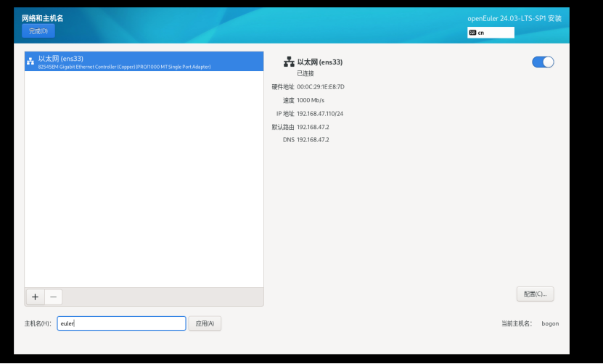Screen dimensions: 603x364
Task: Click the openEuler 24.03-LTS-SP1 安装 label
Action: (x=514, y=18)
